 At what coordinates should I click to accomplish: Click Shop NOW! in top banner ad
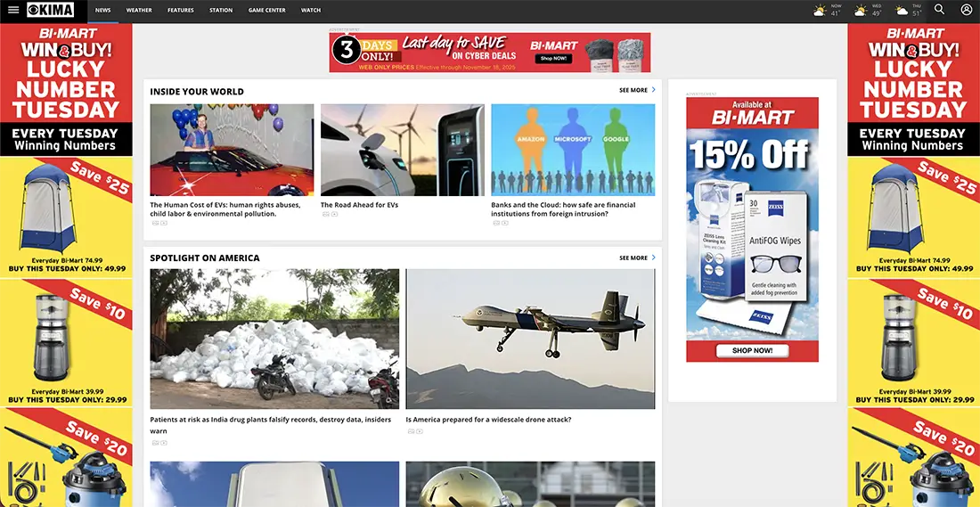pos(553,58)
